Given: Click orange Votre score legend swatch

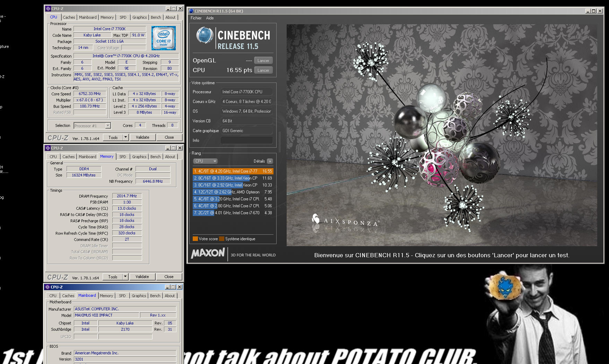Looking at the screenshot, I should [x=195, y=239].
